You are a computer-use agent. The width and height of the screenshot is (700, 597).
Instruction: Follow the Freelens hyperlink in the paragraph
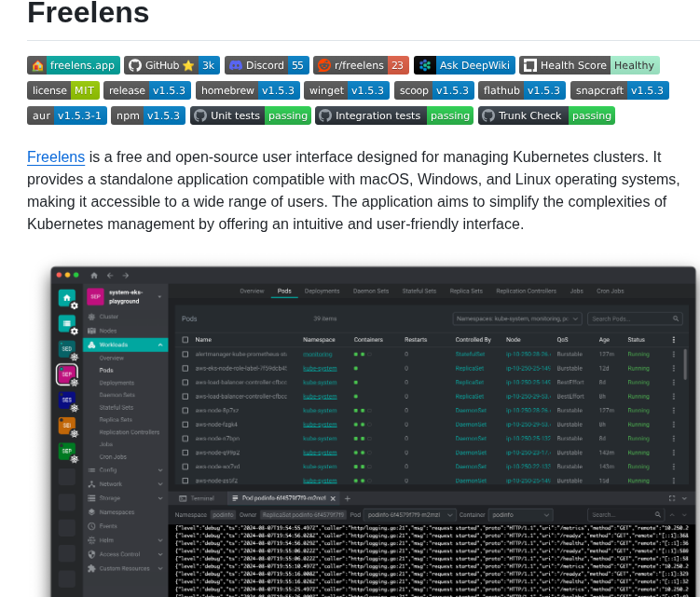coord(56,157)
